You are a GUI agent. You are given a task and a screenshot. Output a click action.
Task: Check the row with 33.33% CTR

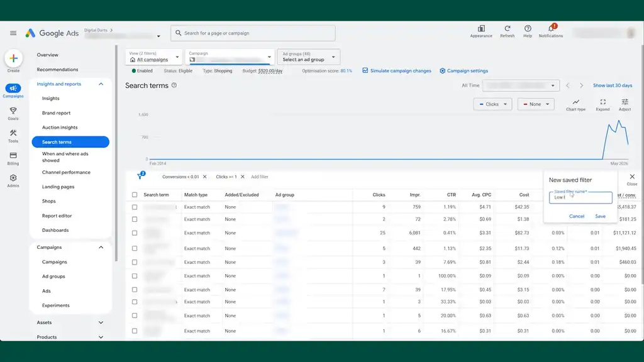coord(135,302)
